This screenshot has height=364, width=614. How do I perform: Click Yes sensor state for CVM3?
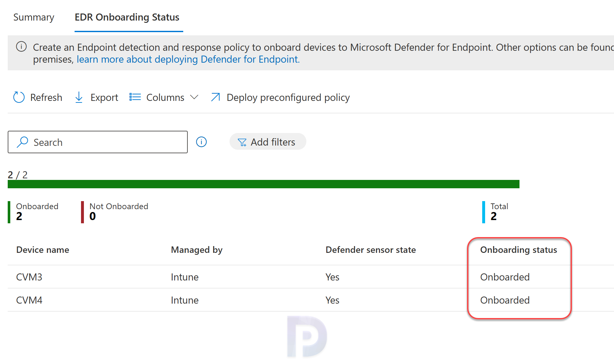332,277
